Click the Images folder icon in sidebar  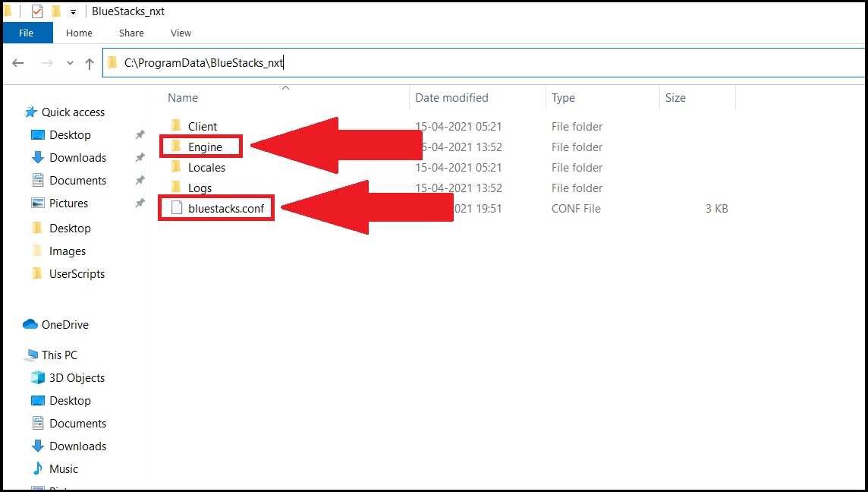[37, 251]
